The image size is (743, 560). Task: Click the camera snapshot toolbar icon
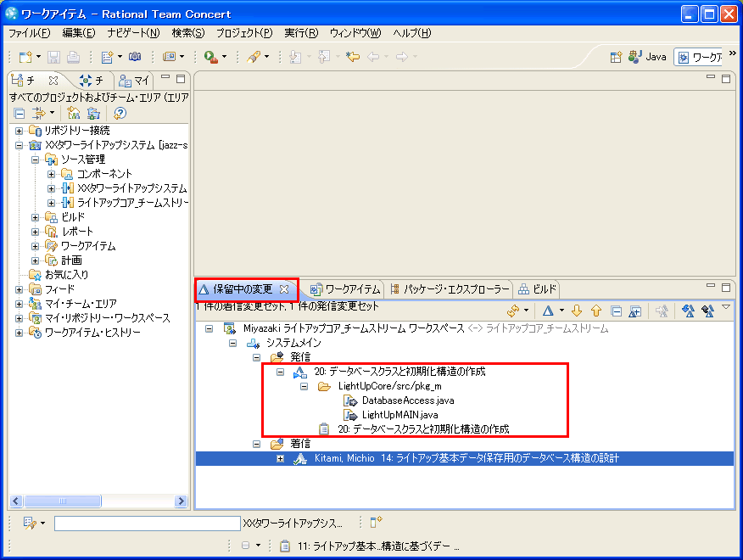pos(135,57)
